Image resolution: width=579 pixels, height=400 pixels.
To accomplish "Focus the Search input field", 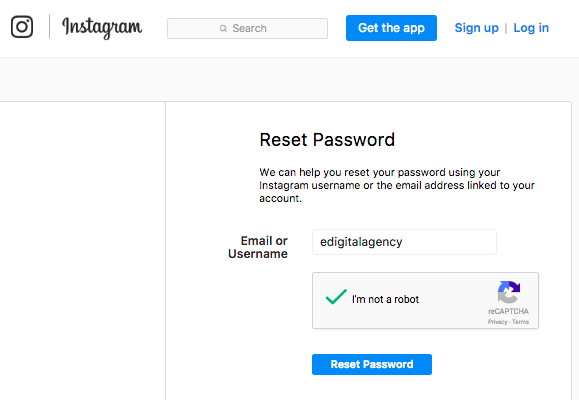I will 247,28.
